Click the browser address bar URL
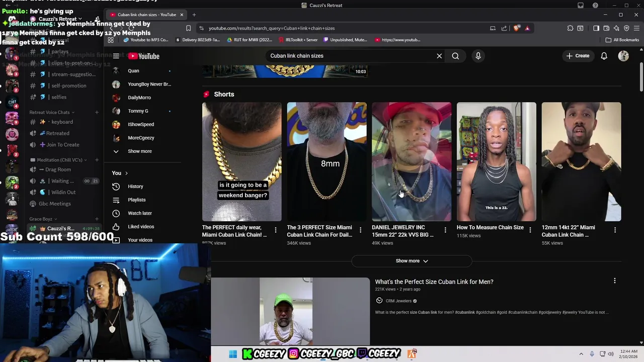The image size is (644, 362). tap(272, 28)
